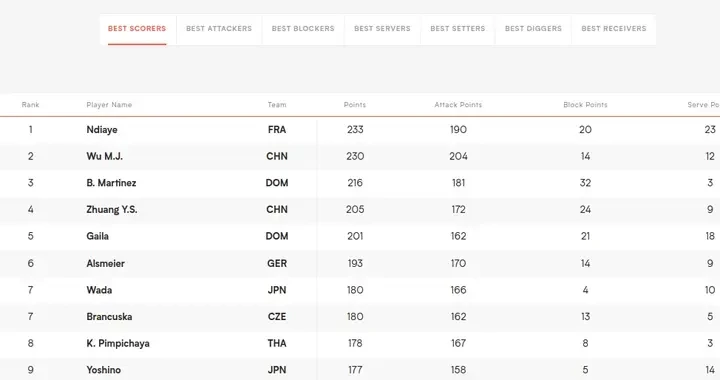Click the Block Points column header
The height and width of the screenshot is (380, 720).
point(585,105)
